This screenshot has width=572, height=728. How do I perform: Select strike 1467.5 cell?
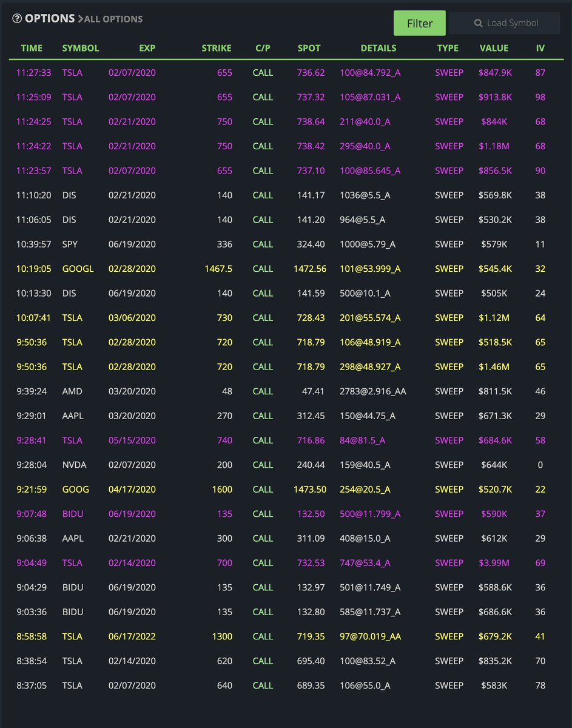coord(217,269)
